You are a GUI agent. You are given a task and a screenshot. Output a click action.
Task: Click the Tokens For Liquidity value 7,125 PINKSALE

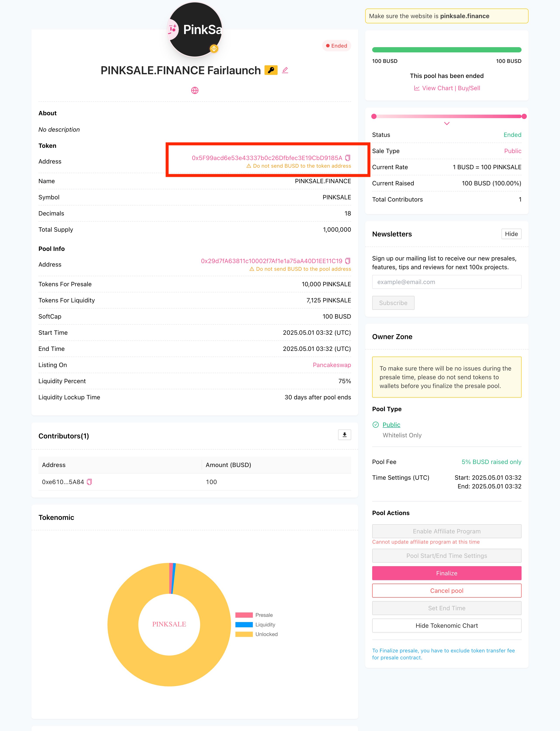point(329,300)
